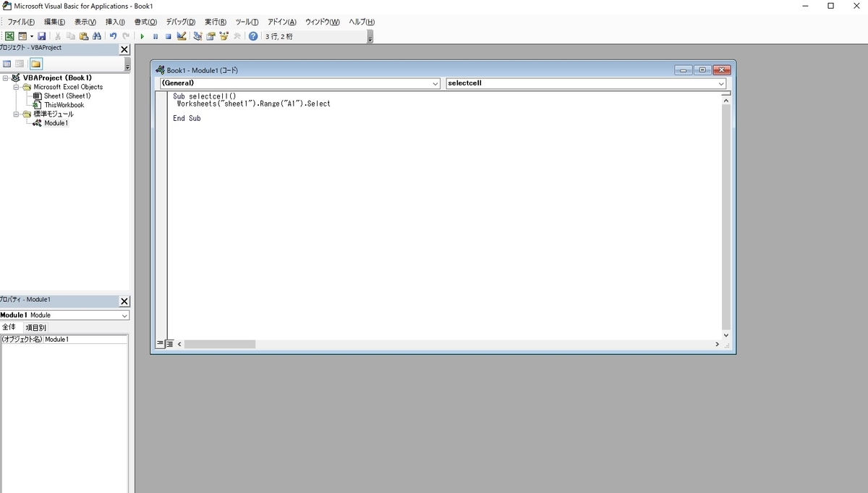Open the 実行(R) menu
The height and width of the screenshot is (493, 868).
[x=216, y=22]
